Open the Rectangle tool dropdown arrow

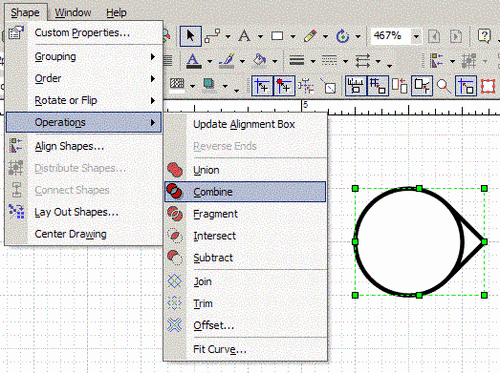click(293, 36)
